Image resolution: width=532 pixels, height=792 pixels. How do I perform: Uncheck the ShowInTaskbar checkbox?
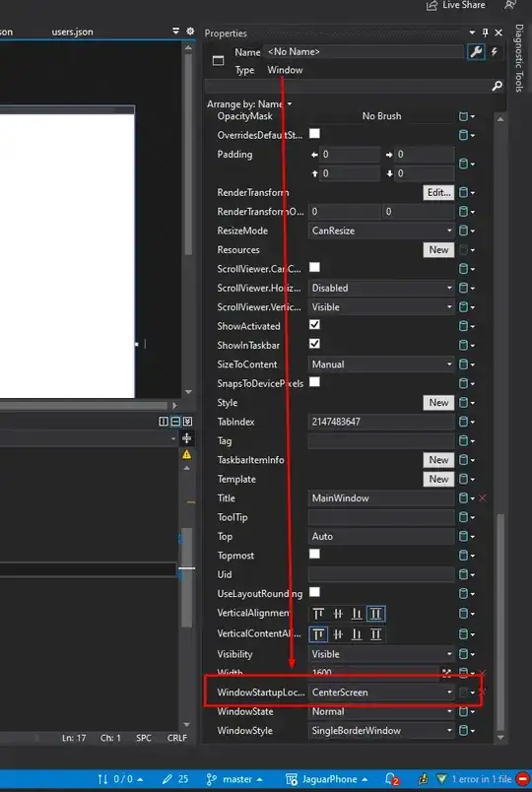tap(314, 344)
